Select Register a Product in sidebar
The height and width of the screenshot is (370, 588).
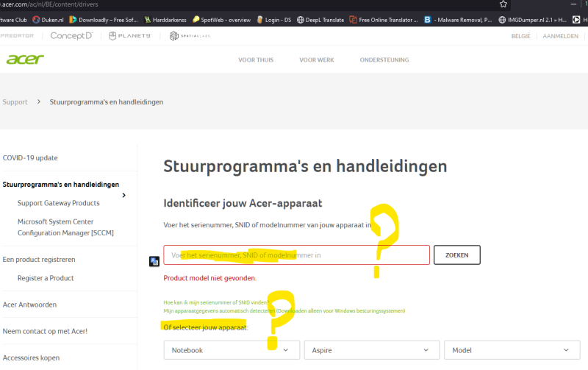point(46,278)
